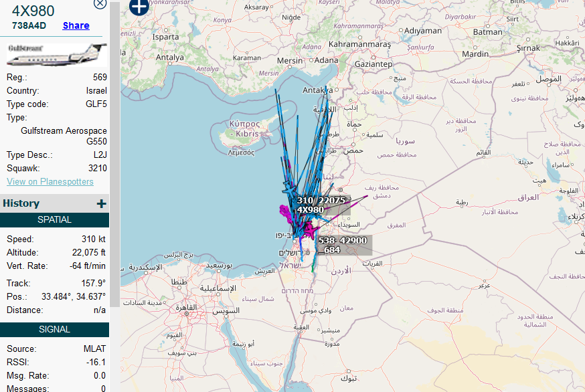Click the SPATIAL section header
This screenshot has width=585, height=392.
(54, 219)
